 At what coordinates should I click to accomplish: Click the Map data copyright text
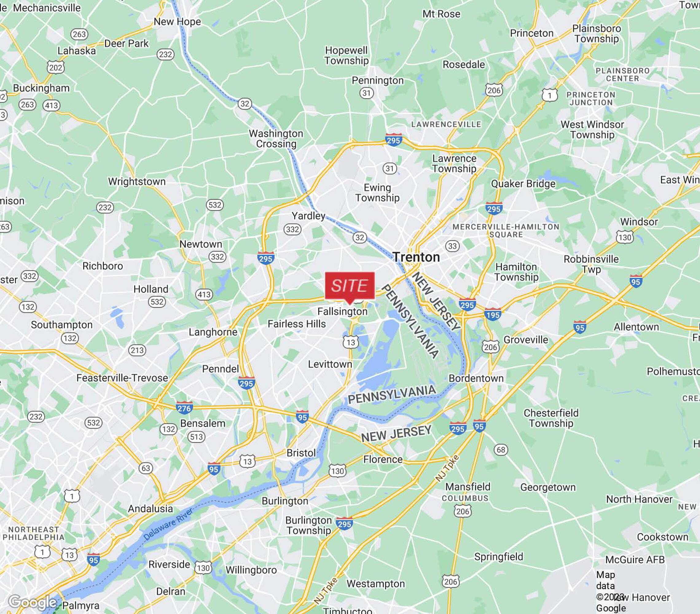pyautogui.click(x=611, y=591)
